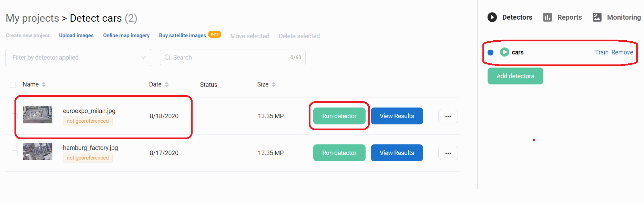
Task: Select the hamburg_factory.jpg row checkbox
Action: tap(14, 153)
